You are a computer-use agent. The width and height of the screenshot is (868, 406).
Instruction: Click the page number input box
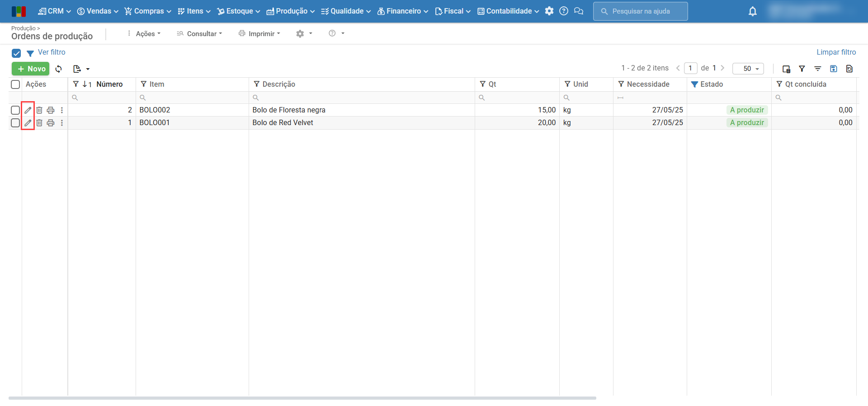(690, 69)
